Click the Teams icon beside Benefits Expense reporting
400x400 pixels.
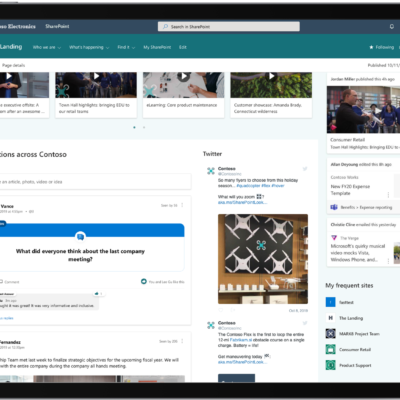tap(334, 207)
